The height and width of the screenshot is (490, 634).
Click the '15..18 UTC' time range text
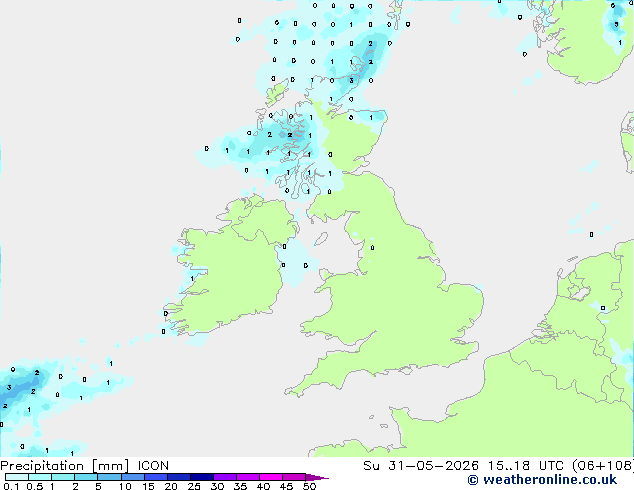(x=525, y=466)
